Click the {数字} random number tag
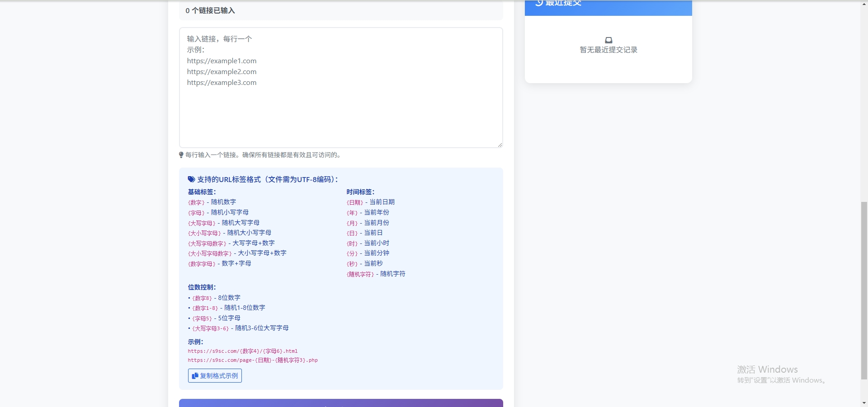 pos(196,202)
